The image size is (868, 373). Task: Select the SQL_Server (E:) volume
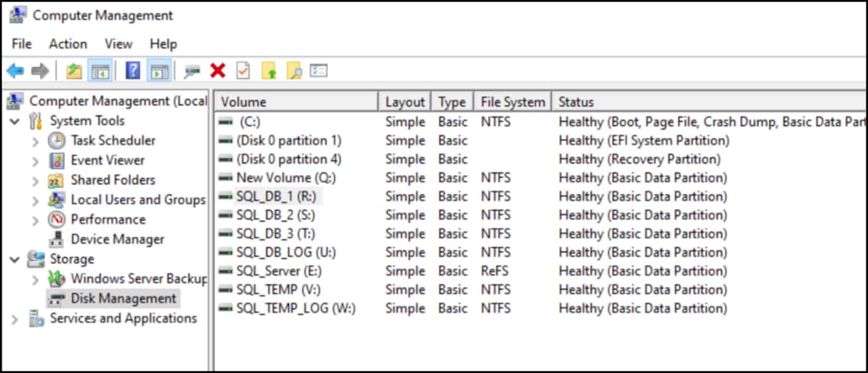coord(541,271)
